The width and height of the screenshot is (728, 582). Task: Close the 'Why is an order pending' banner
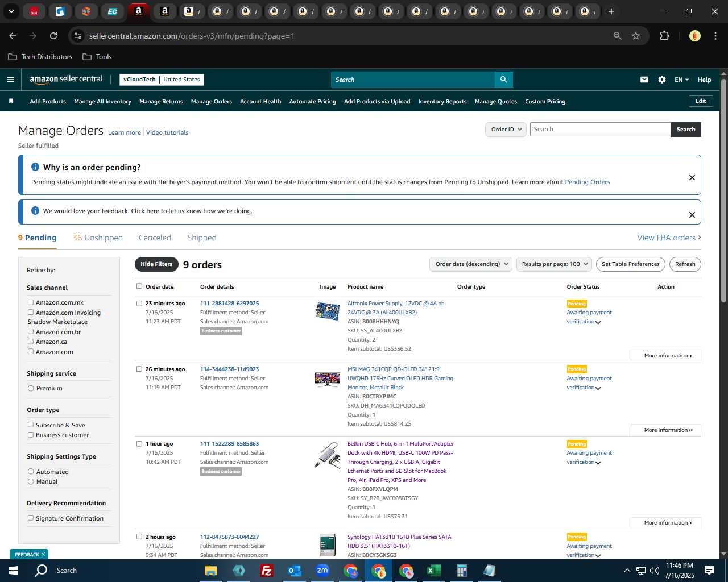click(x=692, y=177)
